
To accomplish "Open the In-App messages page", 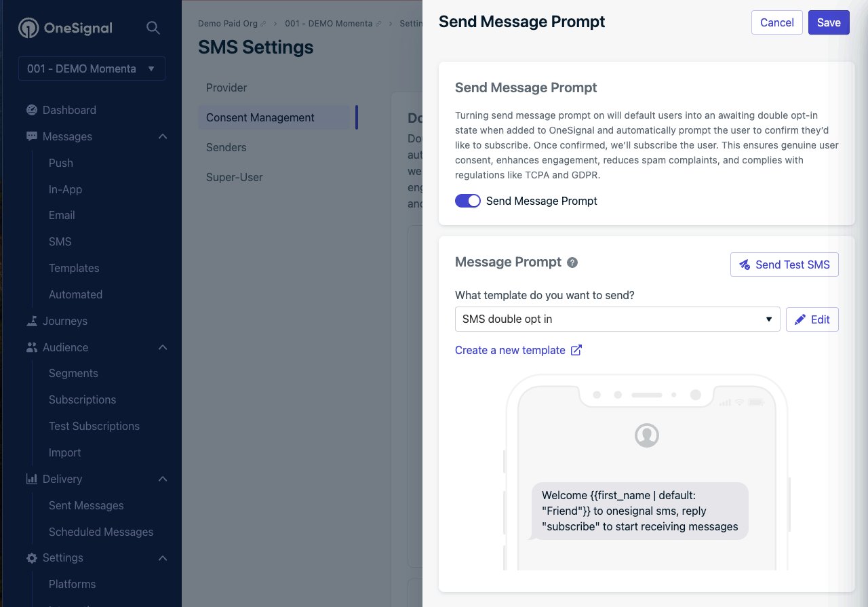I will pos(65,189).
